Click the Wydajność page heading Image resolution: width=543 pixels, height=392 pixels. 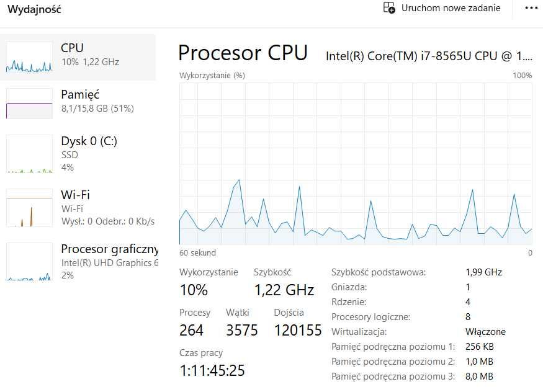[34, 9]
